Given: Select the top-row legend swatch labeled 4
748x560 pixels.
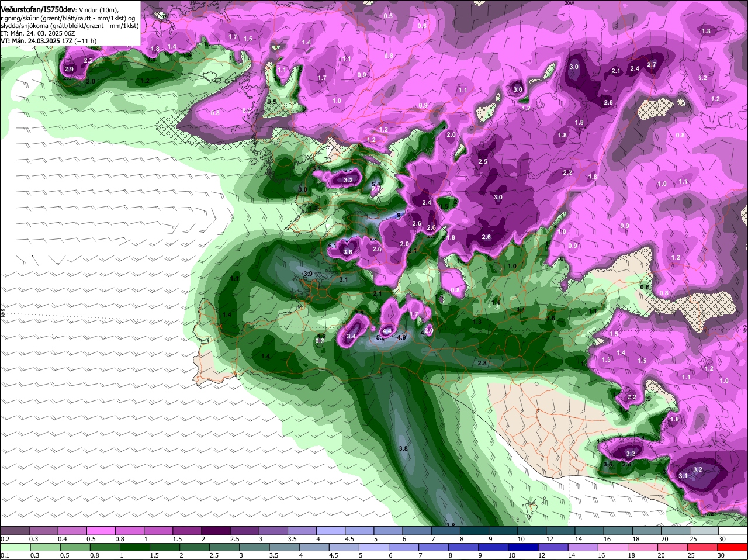Looking at the screenshot, I should click(x=331, y=530).
